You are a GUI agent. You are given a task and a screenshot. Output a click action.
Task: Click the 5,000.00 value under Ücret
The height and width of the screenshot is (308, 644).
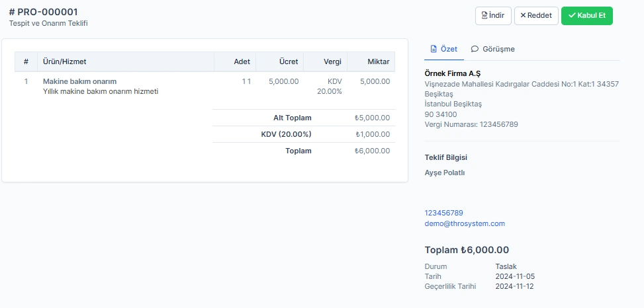click(284, 81)
